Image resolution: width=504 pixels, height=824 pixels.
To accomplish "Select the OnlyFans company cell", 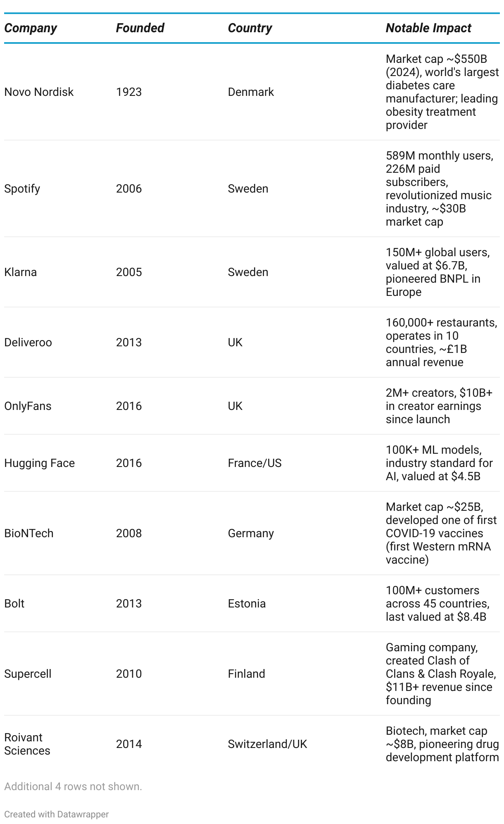I will [x=28, y=406].
